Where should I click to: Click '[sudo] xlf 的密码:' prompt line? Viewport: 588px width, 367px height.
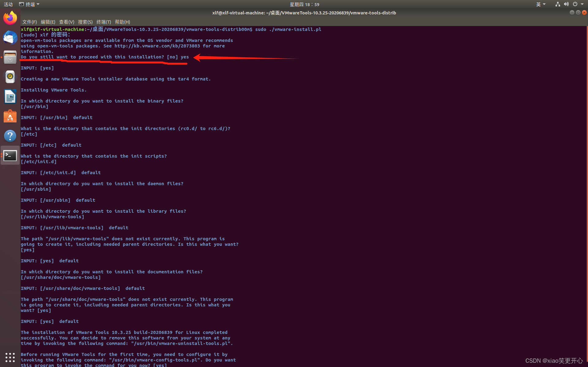(45, 35)
